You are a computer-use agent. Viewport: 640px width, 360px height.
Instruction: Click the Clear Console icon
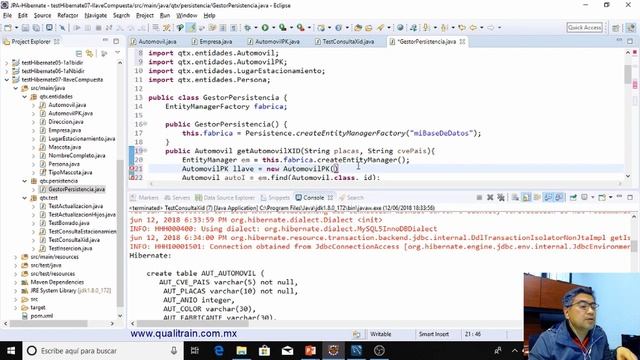coord(516,198)
